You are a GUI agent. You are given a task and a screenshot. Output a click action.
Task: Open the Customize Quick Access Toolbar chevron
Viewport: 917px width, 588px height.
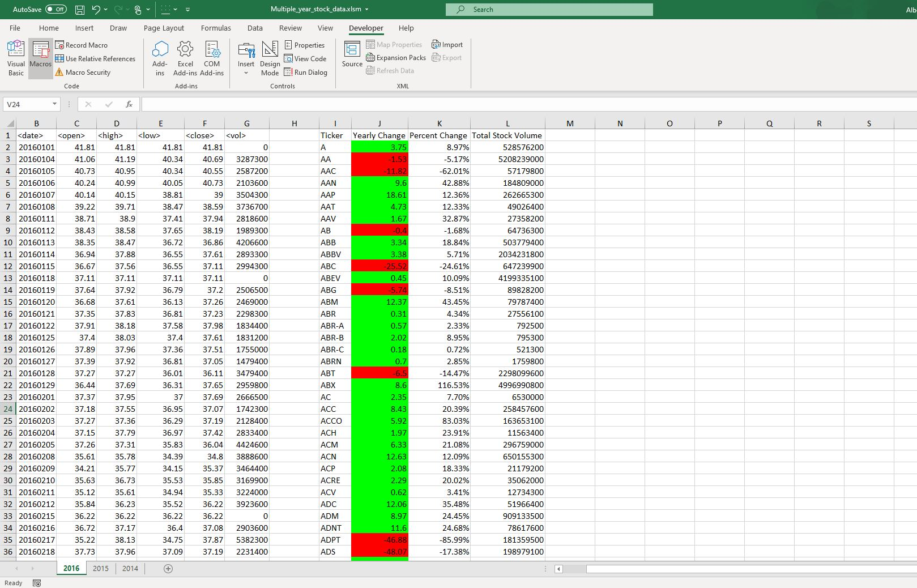pyautogui.click(x=187, y=9)
